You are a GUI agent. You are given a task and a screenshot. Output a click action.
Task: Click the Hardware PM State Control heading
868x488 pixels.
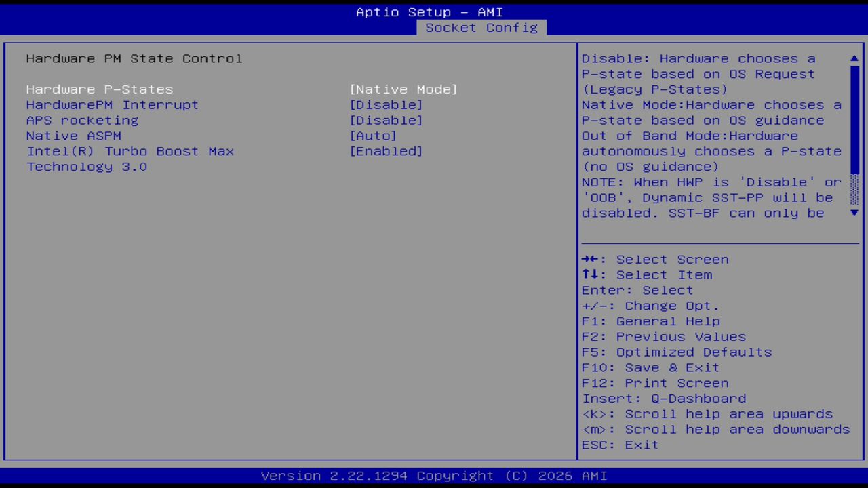click(134, 58)
